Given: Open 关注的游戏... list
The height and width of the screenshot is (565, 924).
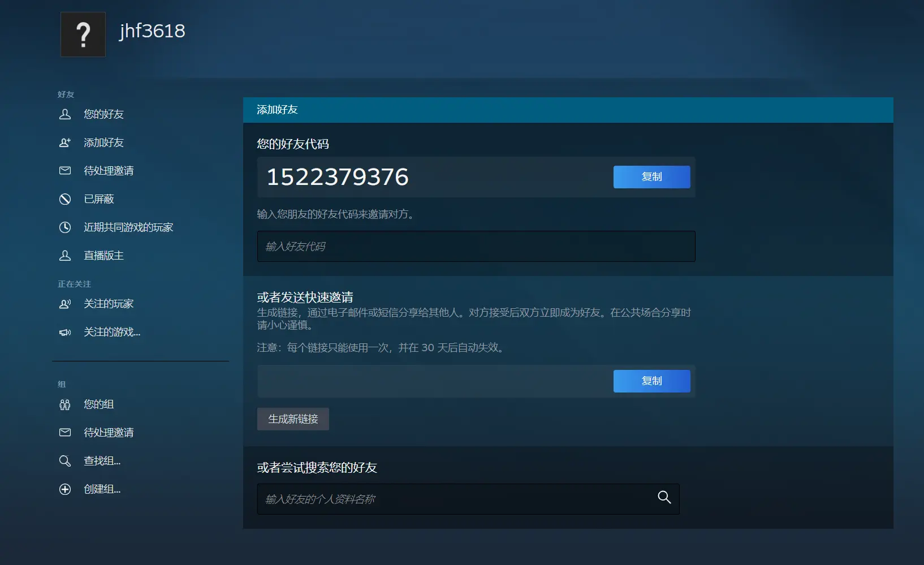Looking at the screenshot, I should (x=112, y=332).
